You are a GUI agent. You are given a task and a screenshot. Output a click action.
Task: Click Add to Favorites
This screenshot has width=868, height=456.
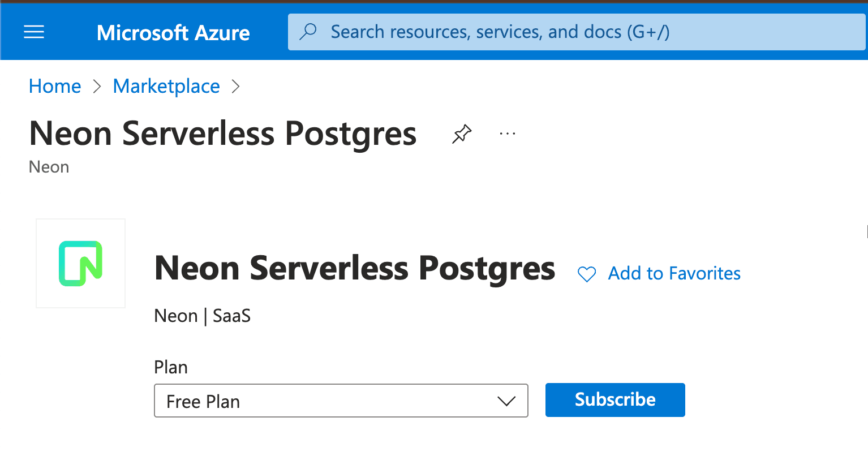pyautogui.click(x=673, y=273)
